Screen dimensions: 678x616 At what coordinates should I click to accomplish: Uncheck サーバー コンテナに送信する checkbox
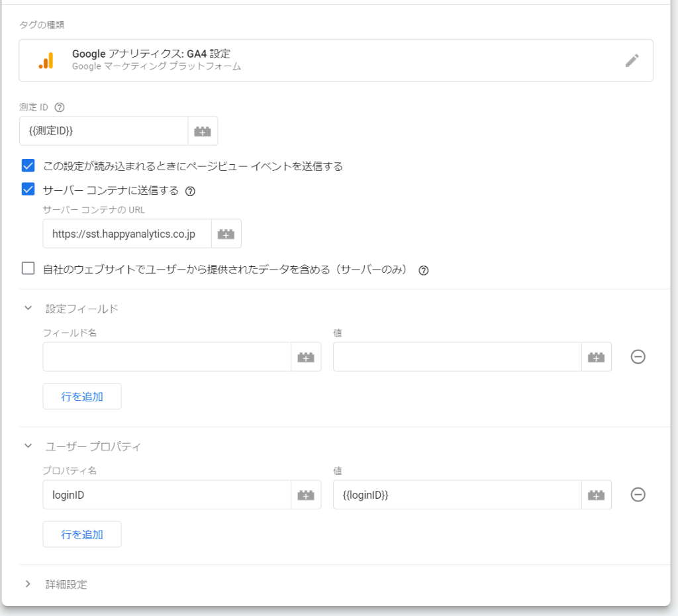coord(28,189)
